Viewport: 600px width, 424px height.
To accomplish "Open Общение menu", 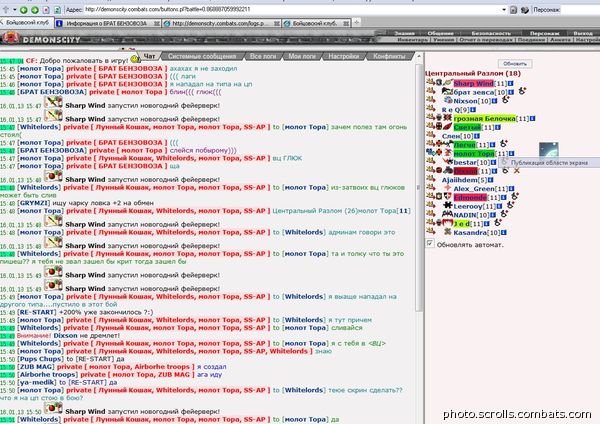I will coord(440,33).
